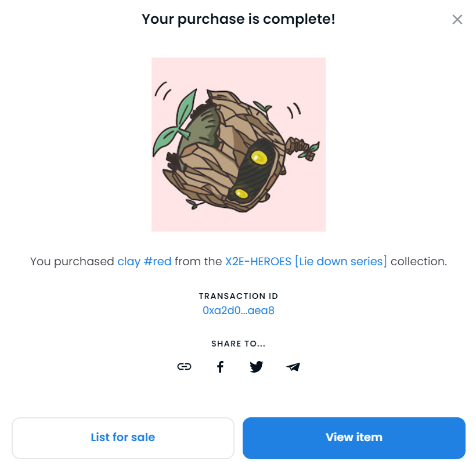Share the purchase on Facebook
Viewport: 476px width, 462px height.
221,367
